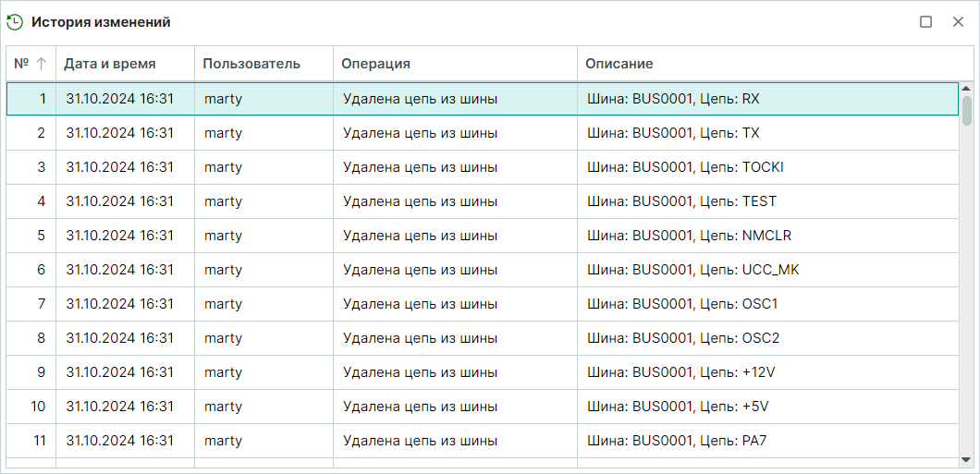This screenshot has height=474, width=980.
Task: Click the Операция column header
Action: (375, 64)
